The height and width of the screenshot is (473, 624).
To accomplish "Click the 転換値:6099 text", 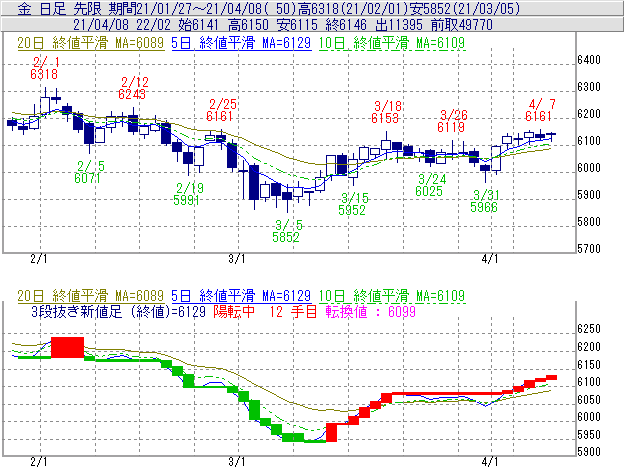I will click(x=370, y=311).
